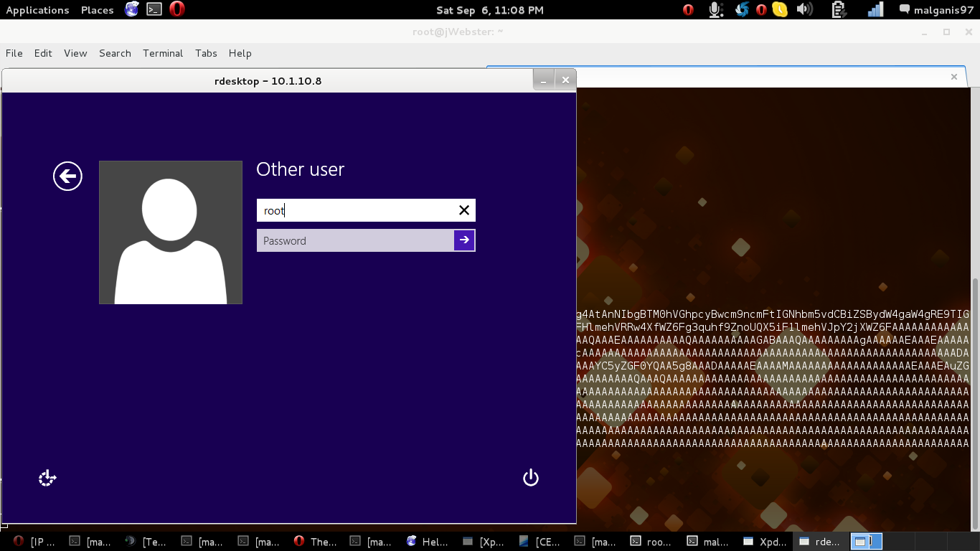The image size is (980, 551).
Task: Switch to the "[IP" taskbar window
Action: 35,542
